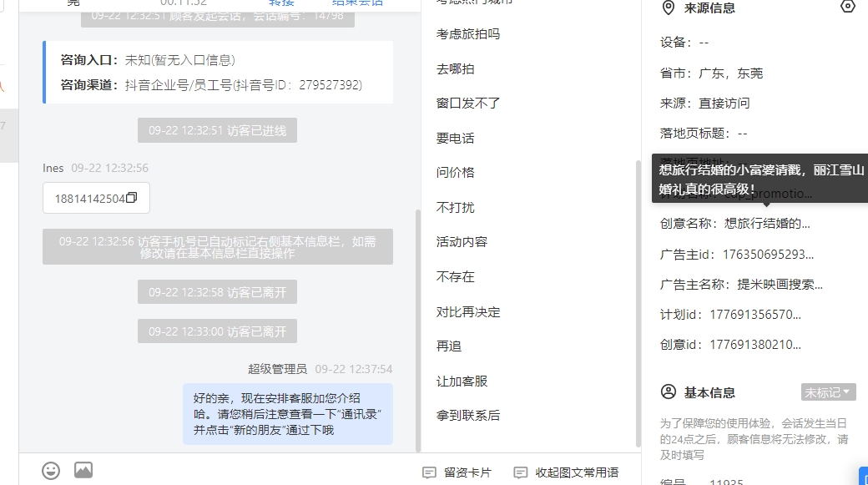868x485 pixels.
Task: Click the 咨询入口 未知 line
Action: point(148,60)
